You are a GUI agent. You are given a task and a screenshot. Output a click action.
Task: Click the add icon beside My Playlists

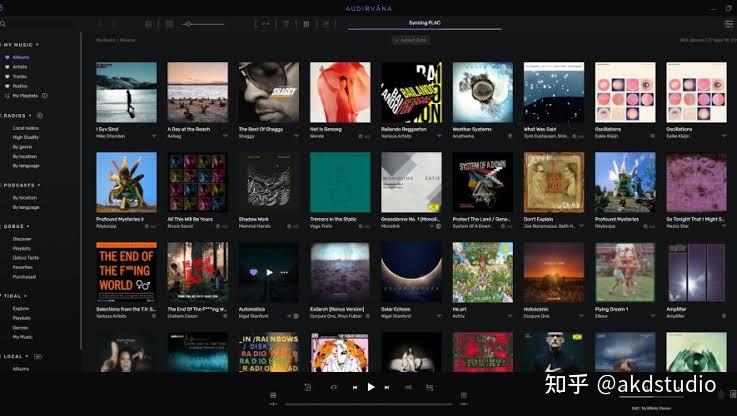[x=45, y=96]
